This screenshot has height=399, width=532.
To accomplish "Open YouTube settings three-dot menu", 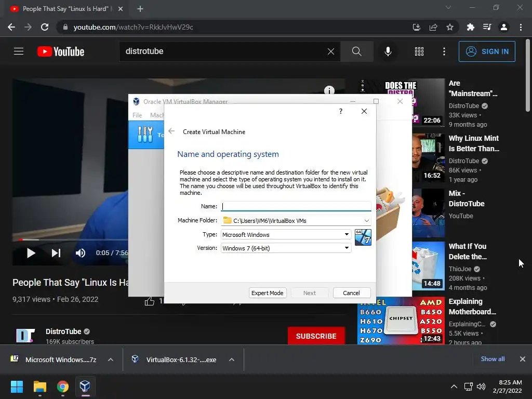I will 444,51.
